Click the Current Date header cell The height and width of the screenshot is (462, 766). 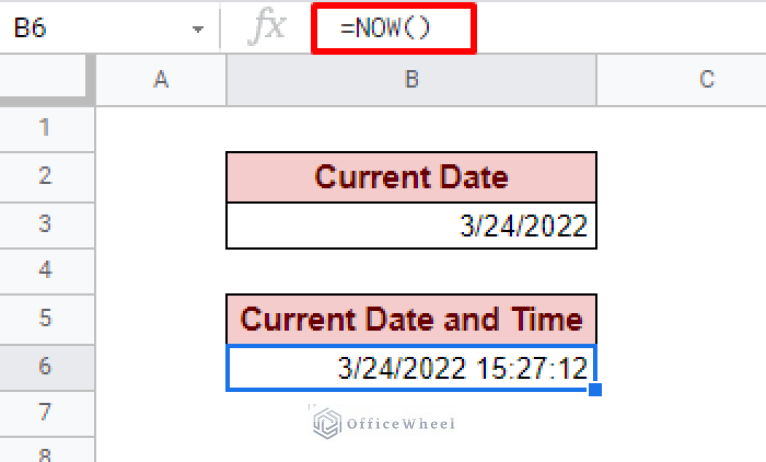pyautogui.click(x=411, y=177)
